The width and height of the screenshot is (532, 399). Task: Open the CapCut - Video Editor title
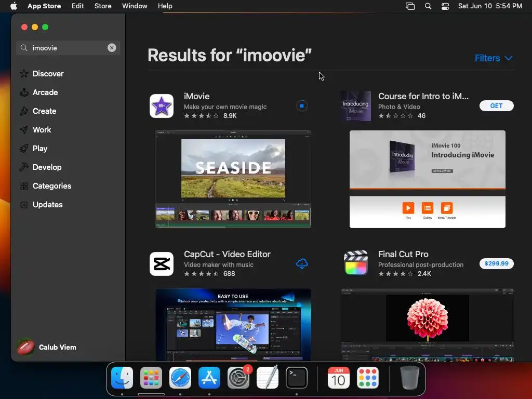tap(227, 254)
